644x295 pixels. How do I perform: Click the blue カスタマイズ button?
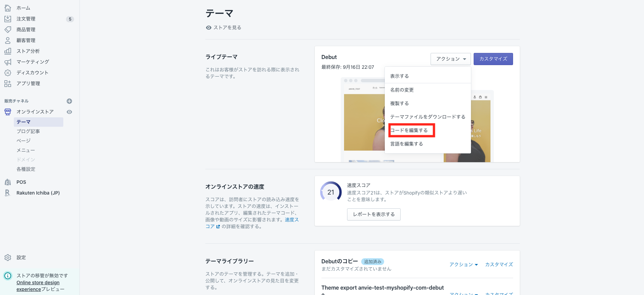[493, 59]
